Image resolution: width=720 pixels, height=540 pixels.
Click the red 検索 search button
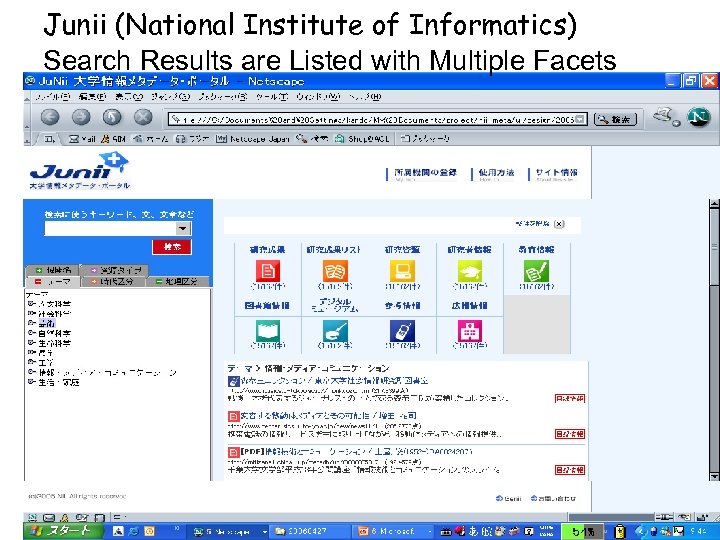coord(172,247)
